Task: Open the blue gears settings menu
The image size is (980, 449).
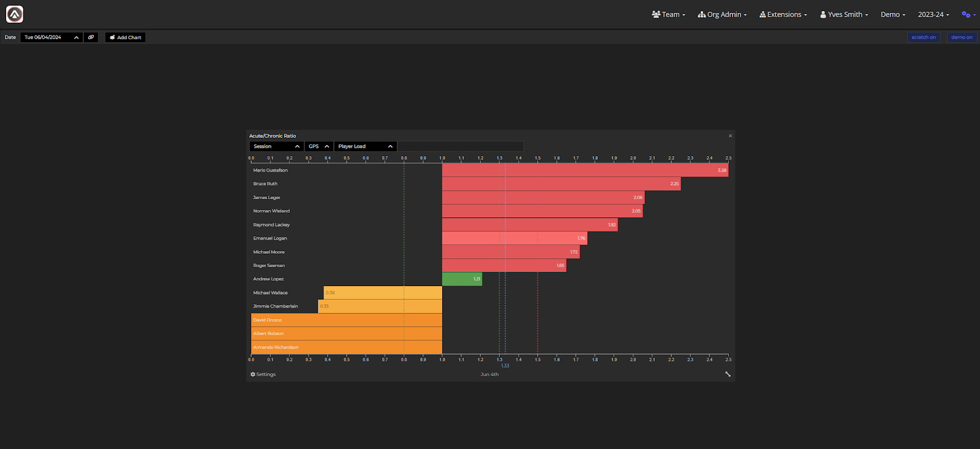Action: [x=968, y=15]
